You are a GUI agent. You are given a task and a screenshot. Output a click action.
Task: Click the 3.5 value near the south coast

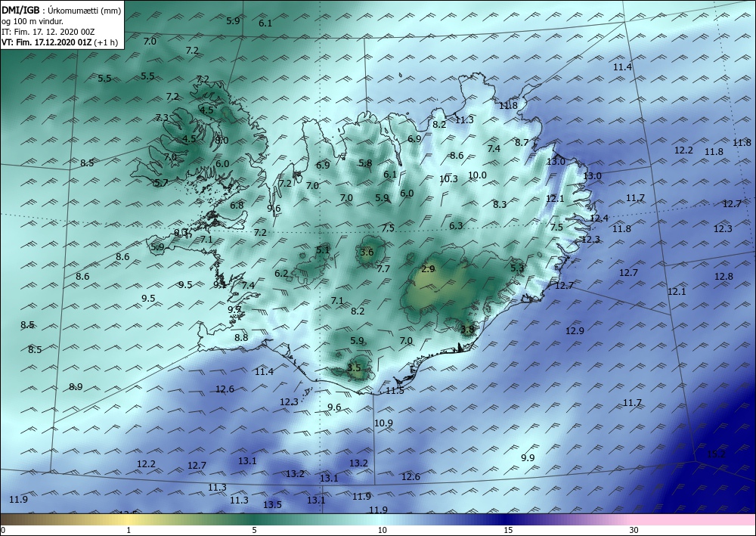[354, 367]
